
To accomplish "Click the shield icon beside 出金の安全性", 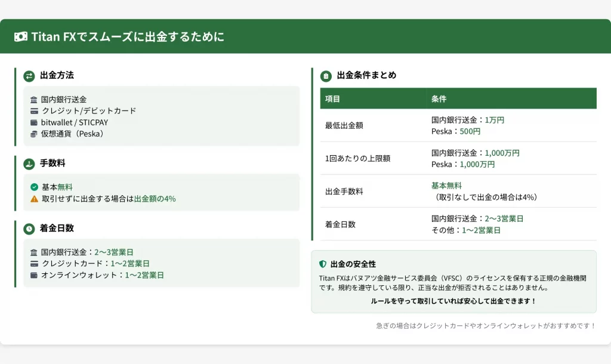I will [323, 264].
